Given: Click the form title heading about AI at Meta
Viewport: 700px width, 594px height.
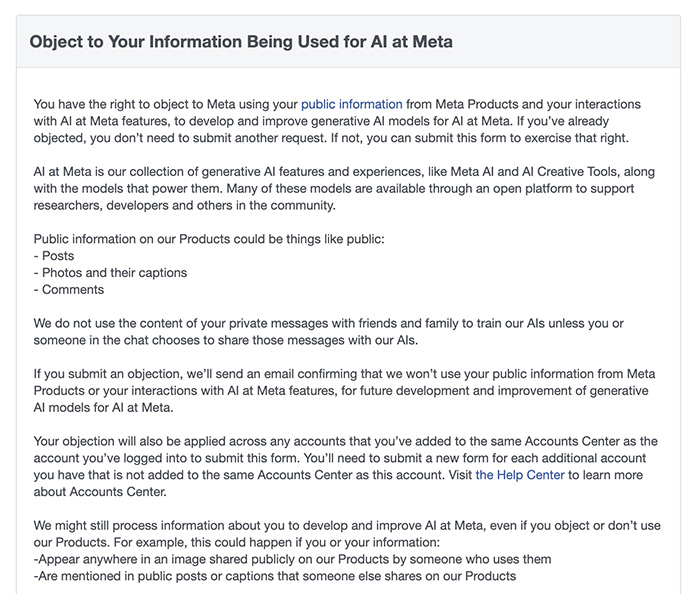Looking at the screenshot, I should click(241, 42).
